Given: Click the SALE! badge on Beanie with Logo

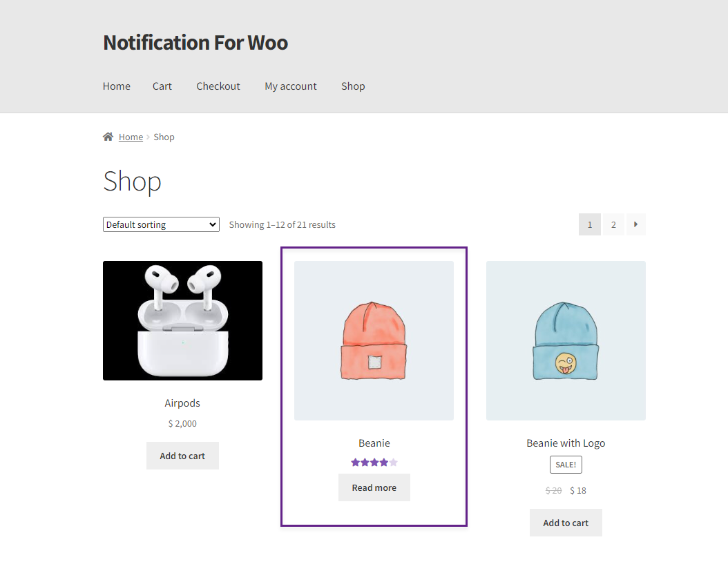Looking at the screenshot, I should pyautogui.click(x=566, y=465).
